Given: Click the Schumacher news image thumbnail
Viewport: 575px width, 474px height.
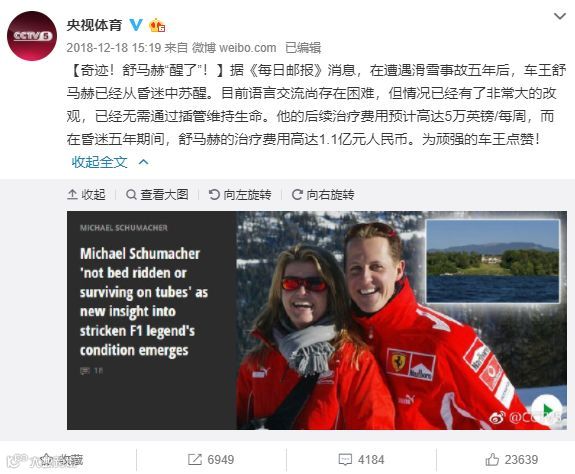Looking at the screenshot, I should (x=317, y=320).
